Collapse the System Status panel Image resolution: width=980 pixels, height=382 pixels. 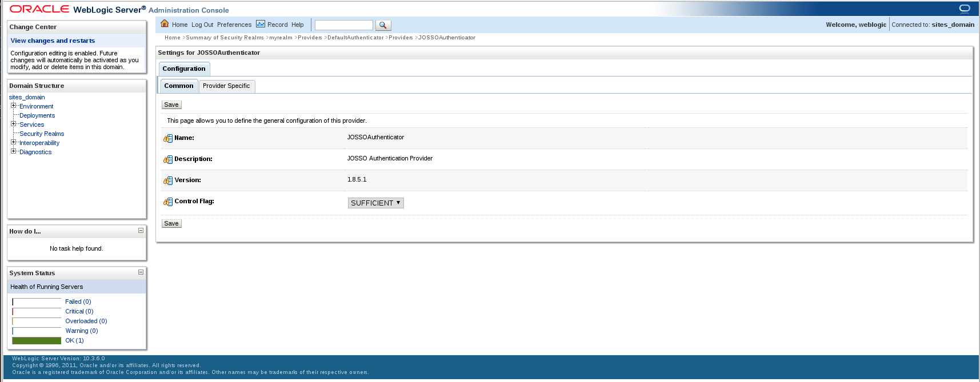(x=141, y=272)
